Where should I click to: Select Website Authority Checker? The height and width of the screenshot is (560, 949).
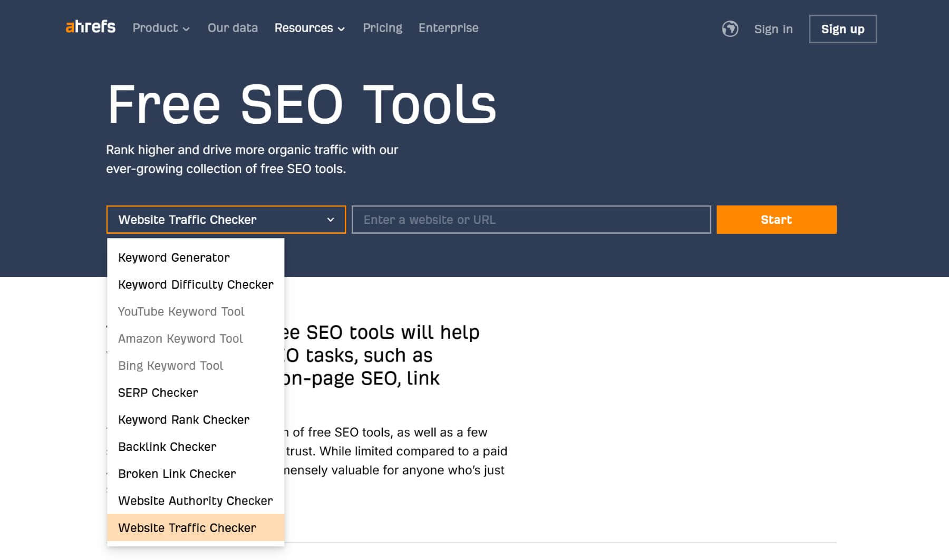tap(195, 501)
